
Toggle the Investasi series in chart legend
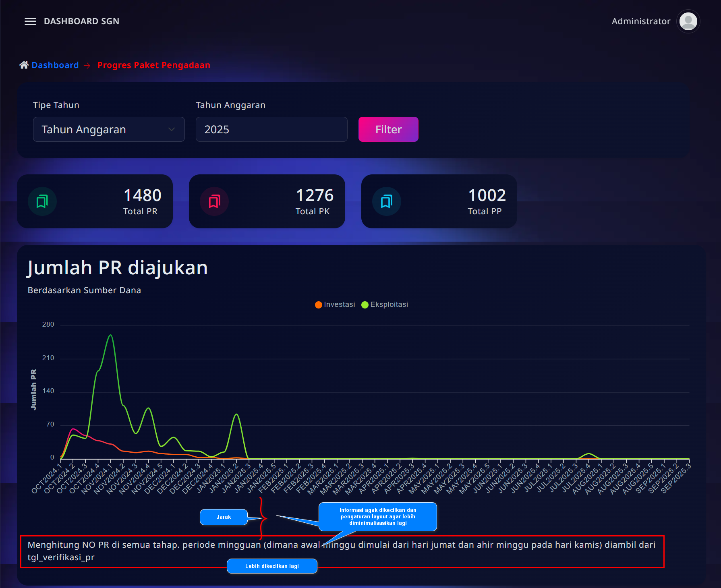(x=335, y=304)
